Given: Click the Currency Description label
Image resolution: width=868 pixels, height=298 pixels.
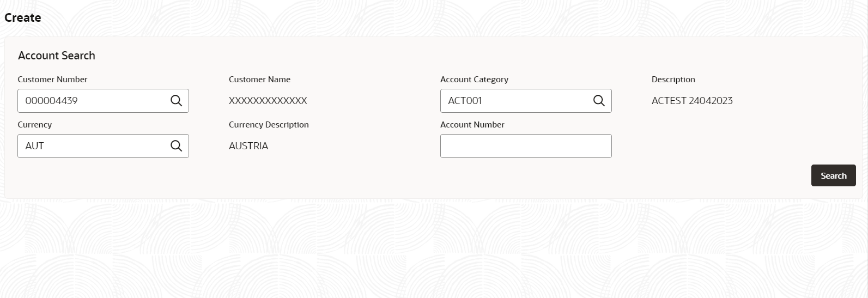Looking at the screenshot, I should tap(269, 125).
